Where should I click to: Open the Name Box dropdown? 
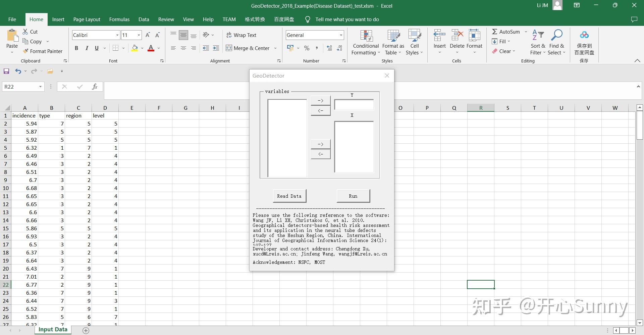coord(40,87)
